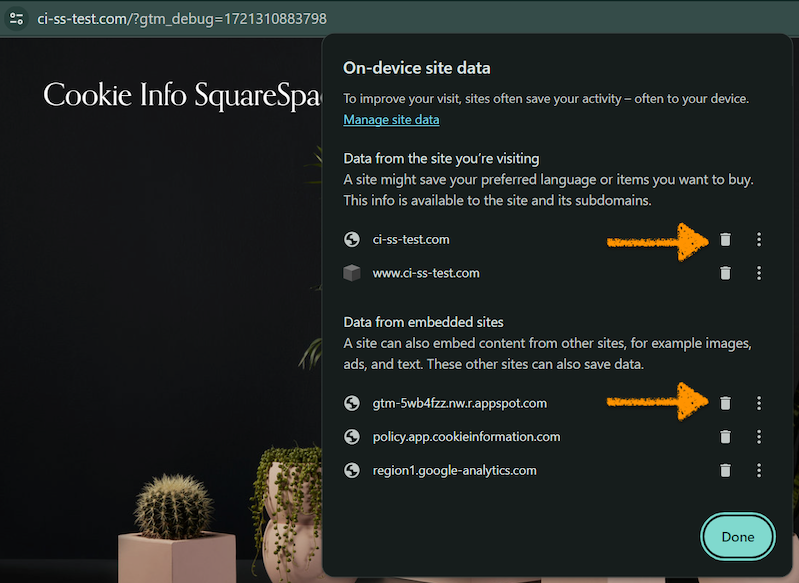Select the gtm-5wb4fzz.nw.r.appspot.com entry text
799x583 pixels.
click(460, 403)
